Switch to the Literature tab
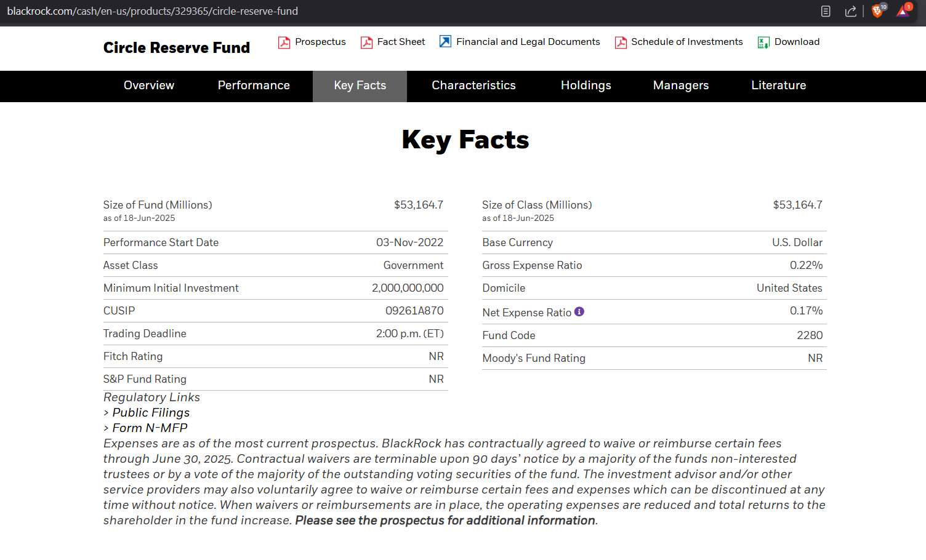The image size is (926, 560). click(x=779, y=86)
